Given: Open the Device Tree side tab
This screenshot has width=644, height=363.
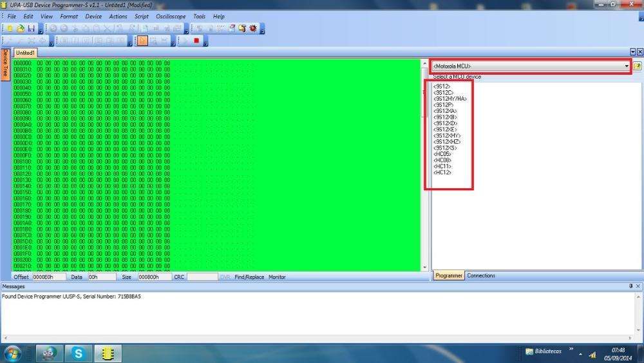Looking at the screenshot, I should coord(5,64).
